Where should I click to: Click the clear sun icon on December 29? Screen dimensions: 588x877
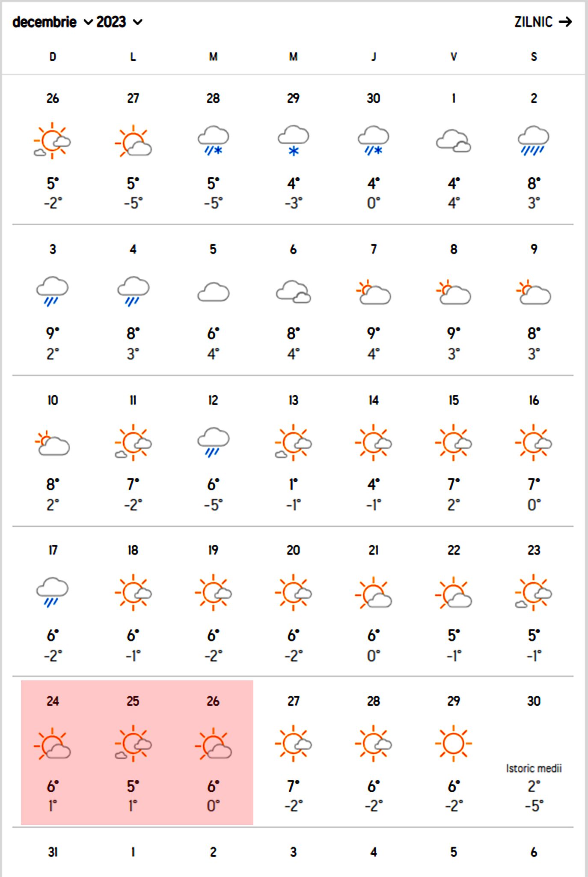453,744
